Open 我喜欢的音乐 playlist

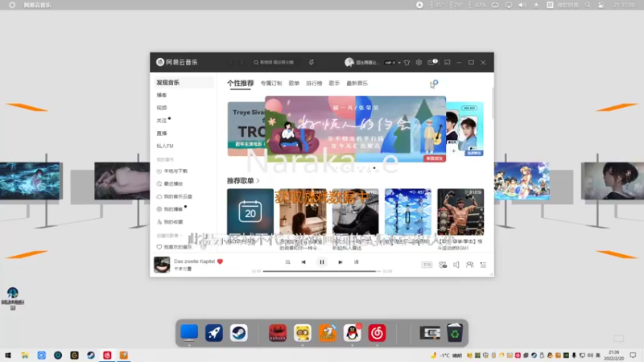coord(175,247)
